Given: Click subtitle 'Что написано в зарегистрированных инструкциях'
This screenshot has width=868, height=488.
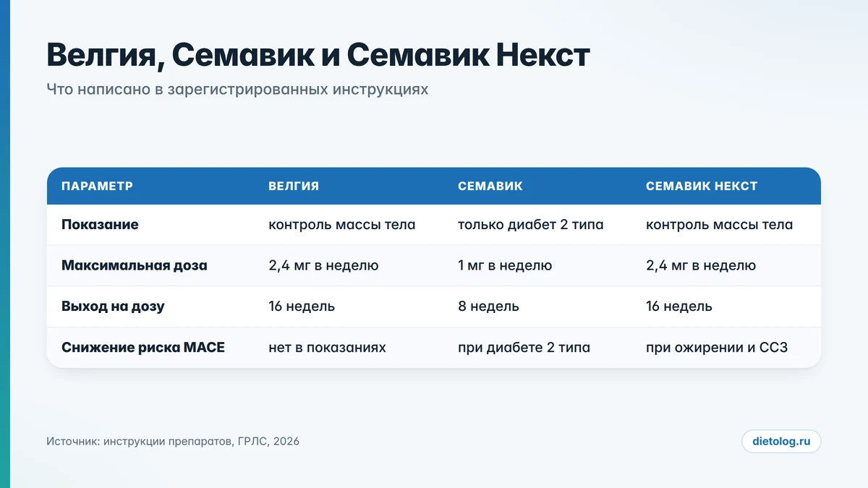Looking at the screenshot, I should point(237,90).
